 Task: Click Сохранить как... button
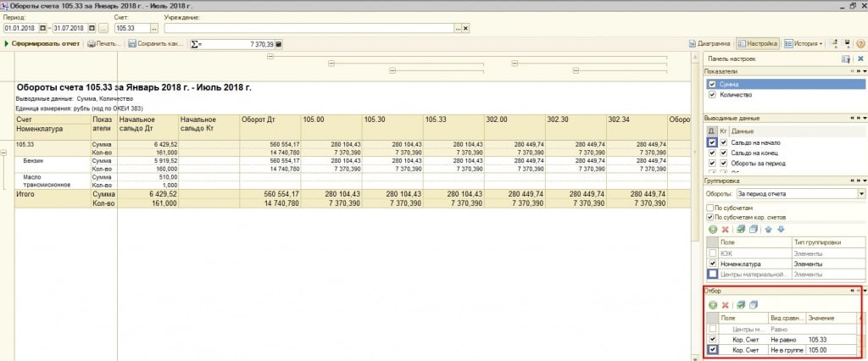click(156, 44)
